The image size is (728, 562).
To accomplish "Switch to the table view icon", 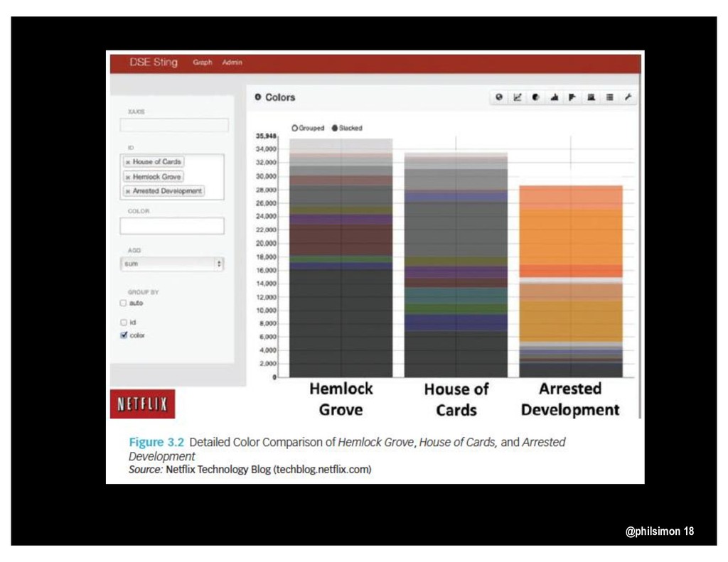I will coord(609,97).
